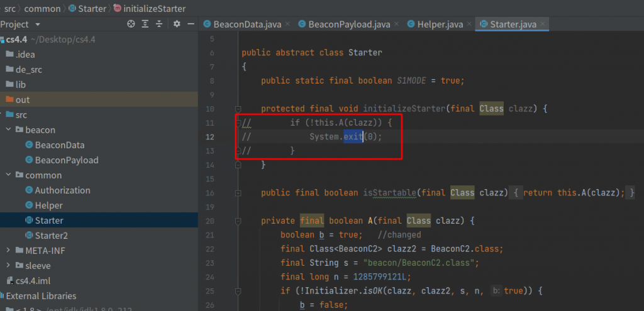The image size is (644, 311).
Task: Click the locate/select opened file target icon
Action: (x=131, y=25)
